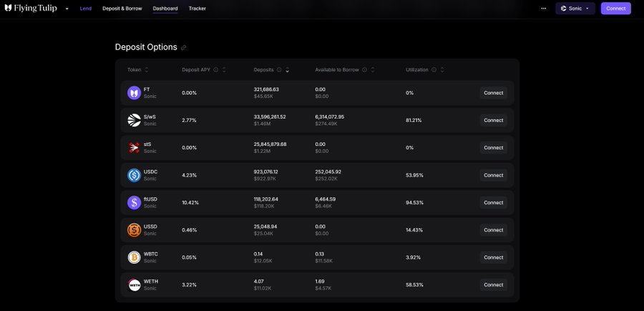Select the Dashboard tab

(165, 8)
